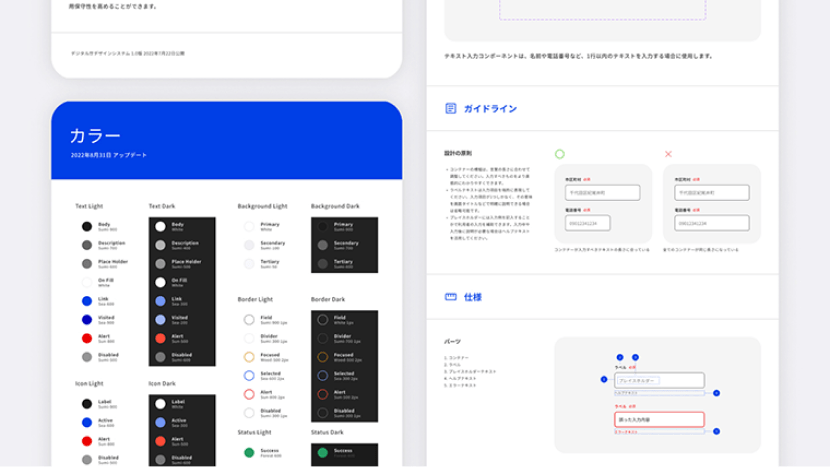The height and width of the screenshot is (467, 830).
Task: Click the プレイスホルダー input field
Action: pyautogui.click(x=659, y=380)
